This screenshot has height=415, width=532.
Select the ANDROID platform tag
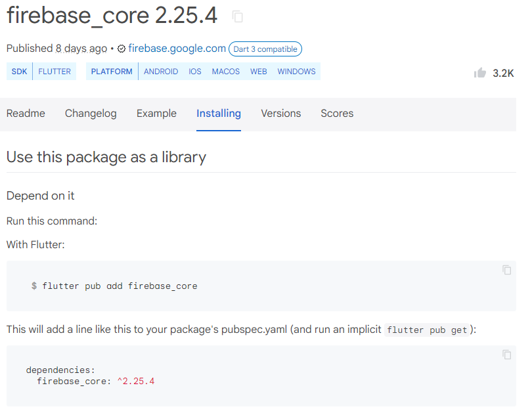[x=161, y=72]
